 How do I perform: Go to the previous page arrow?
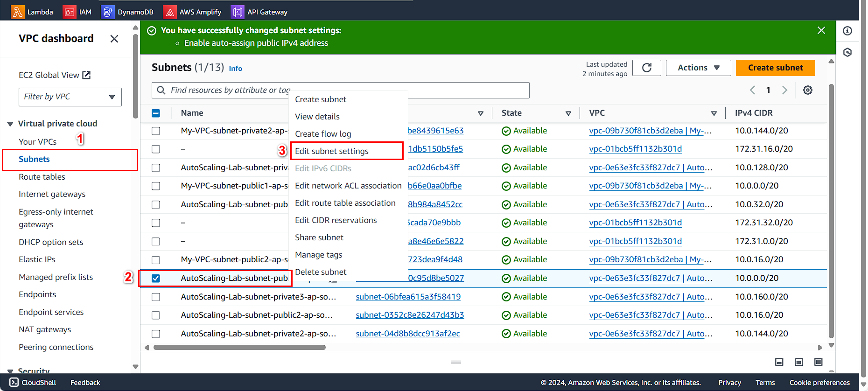click(x=752, y=90)
